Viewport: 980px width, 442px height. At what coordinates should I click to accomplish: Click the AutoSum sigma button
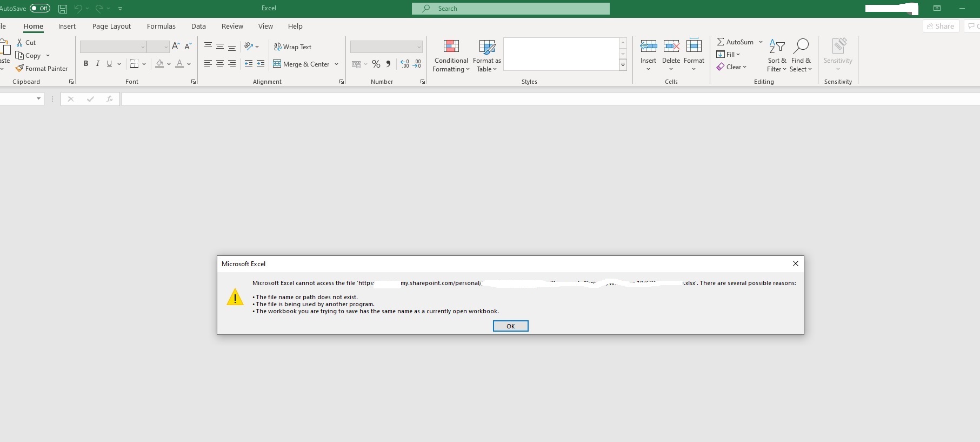point(735,42)
